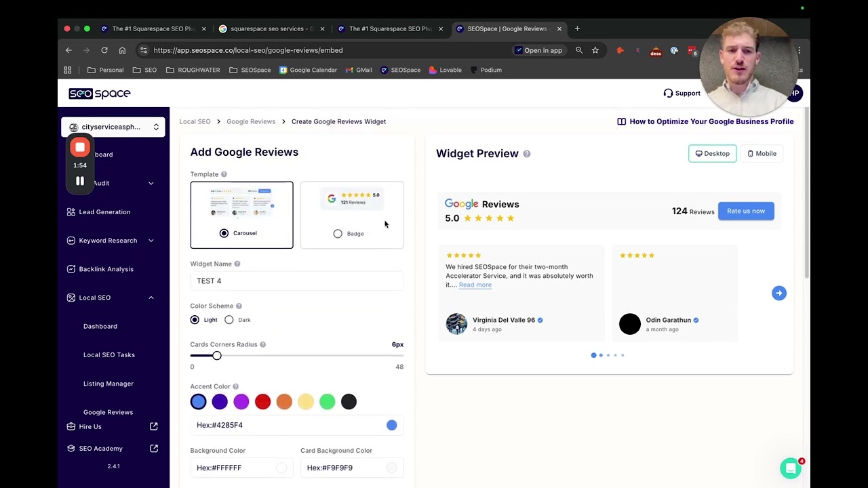Open the ROUGHWATER bookmarks folder
Image resolution: width=868 pixels, height=488 pixels.
click(193, 70)
